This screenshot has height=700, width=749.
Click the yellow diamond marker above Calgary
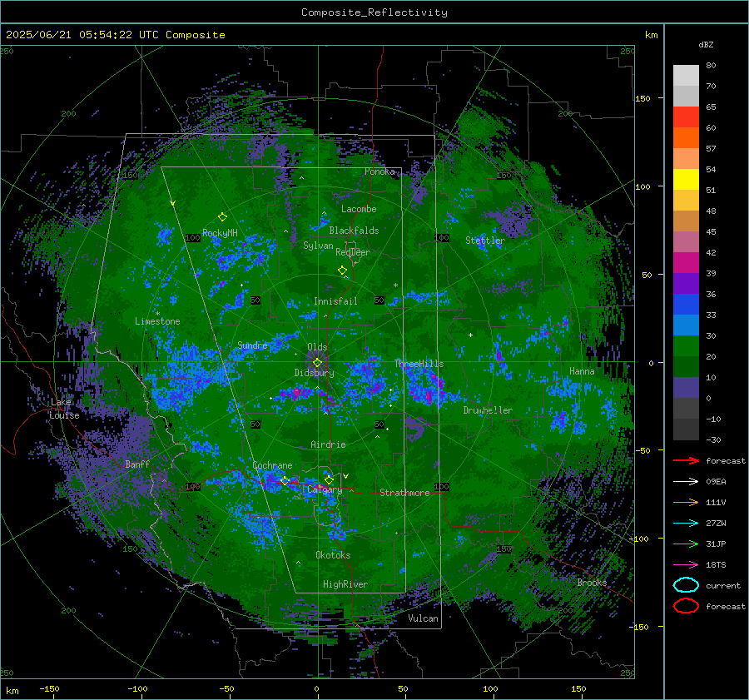329,479
